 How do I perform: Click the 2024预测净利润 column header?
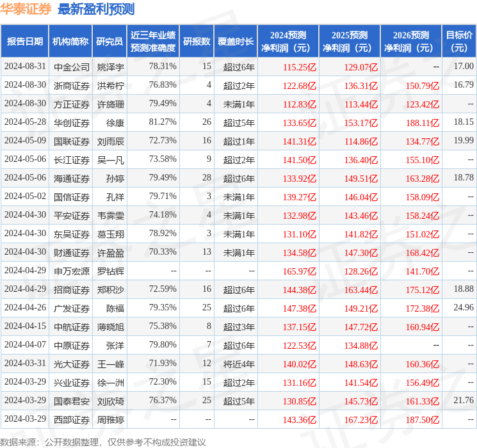(x=288, y=41)
